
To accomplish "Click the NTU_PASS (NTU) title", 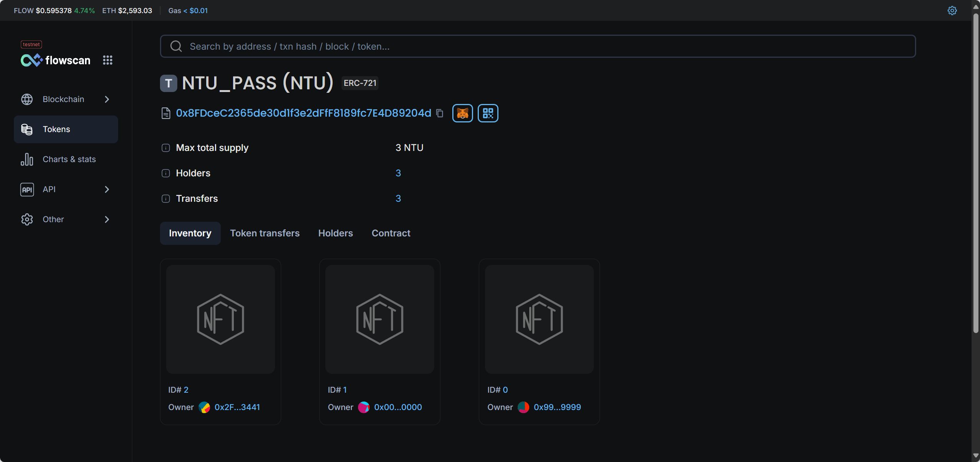I will 257,83.
